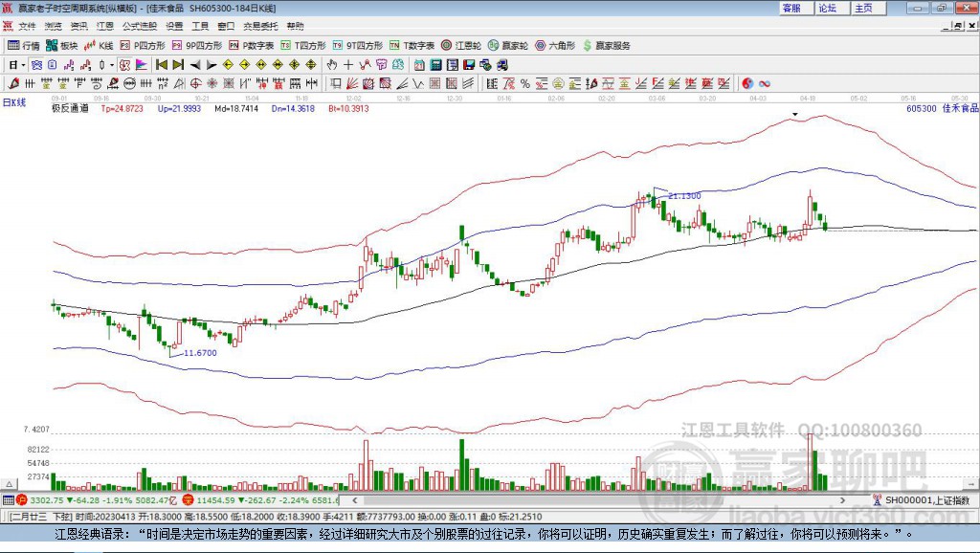Open the 帮助 menu
The width and height of the screenshot is (980, 553).
pyautogui.click(x=295, y=26)
